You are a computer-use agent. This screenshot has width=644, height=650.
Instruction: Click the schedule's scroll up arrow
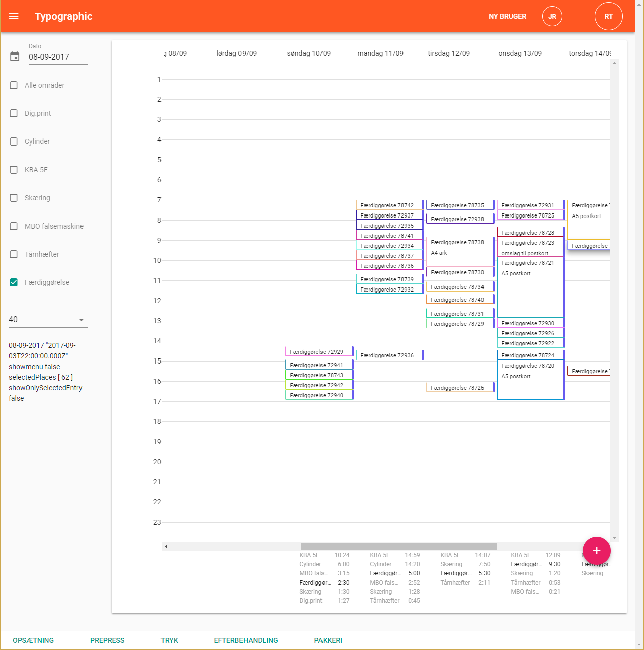click(614, 63)
